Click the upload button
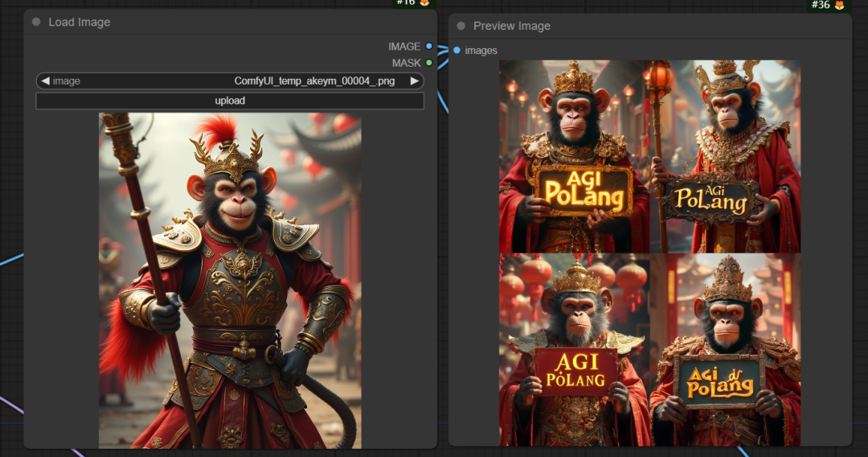 230,101
